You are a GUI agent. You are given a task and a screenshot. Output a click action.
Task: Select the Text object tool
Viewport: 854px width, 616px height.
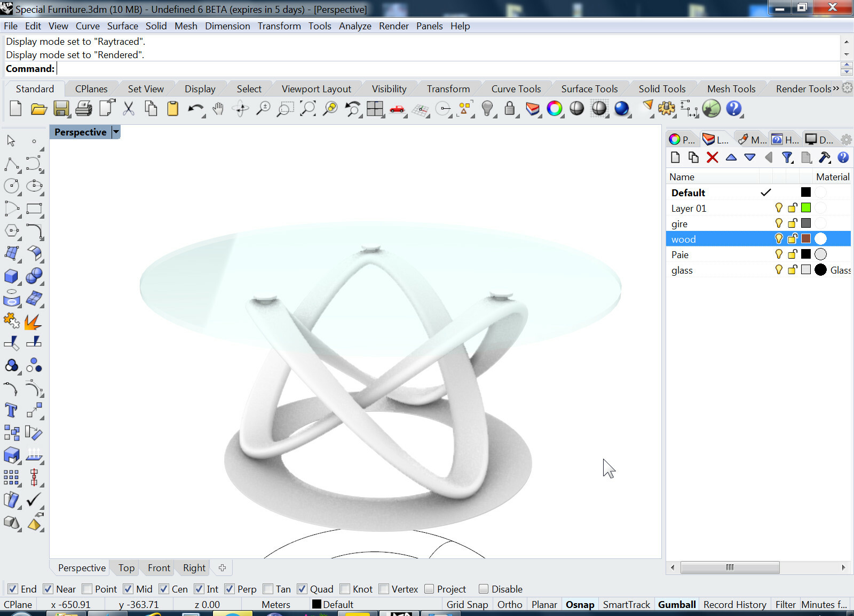pyautogui.click(x=11, y=410)
